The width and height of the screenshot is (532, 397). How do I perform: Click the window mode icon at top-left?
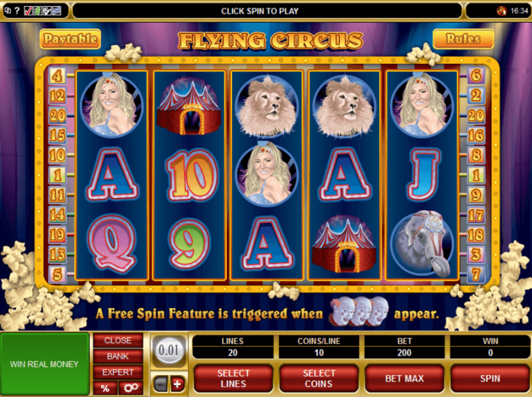click(x=7, y=11)
